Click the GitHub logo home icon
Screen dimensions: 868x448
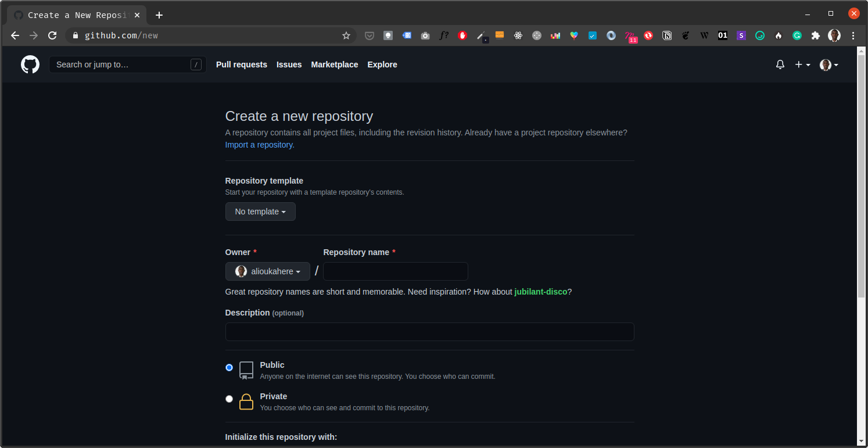click(x=30, y=64)
